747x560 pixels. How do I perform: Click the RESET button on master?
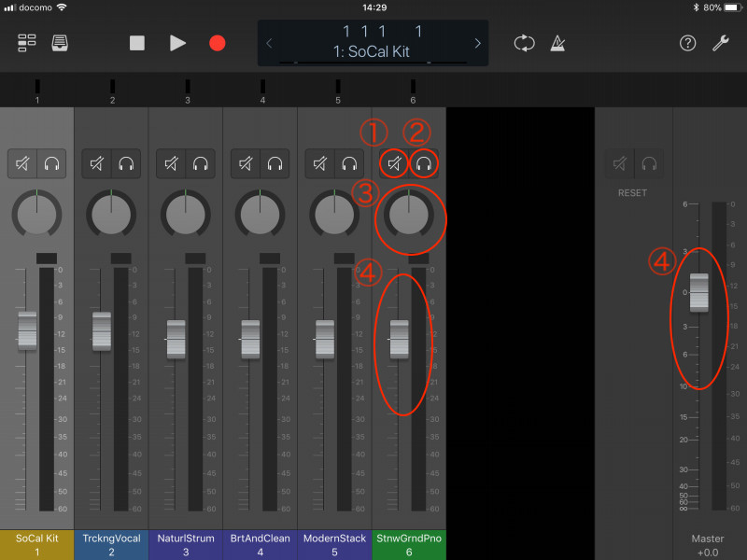point(632,193)
